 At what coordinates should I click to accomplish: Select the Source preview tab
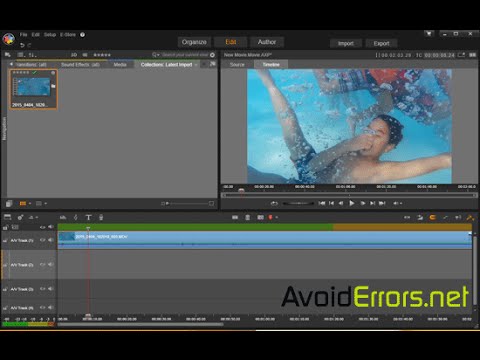[x=237, y=65]
